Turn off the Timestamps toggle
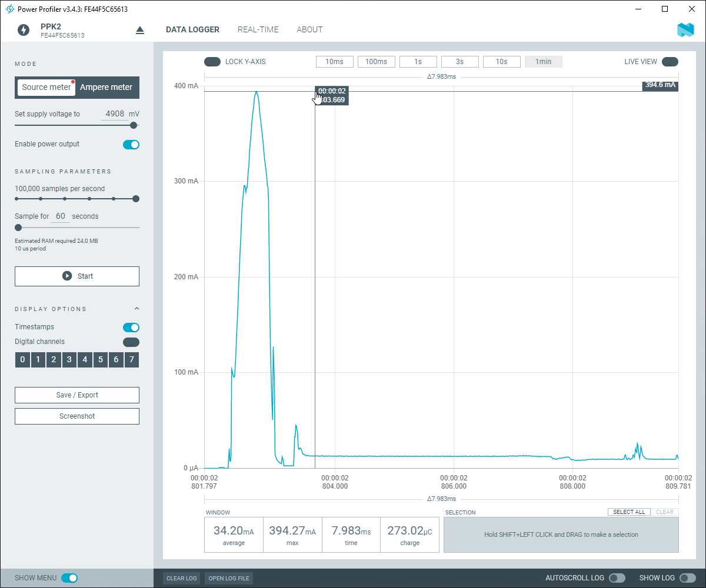This screenshot has height=588, width=706. click(x=131, y=327)
